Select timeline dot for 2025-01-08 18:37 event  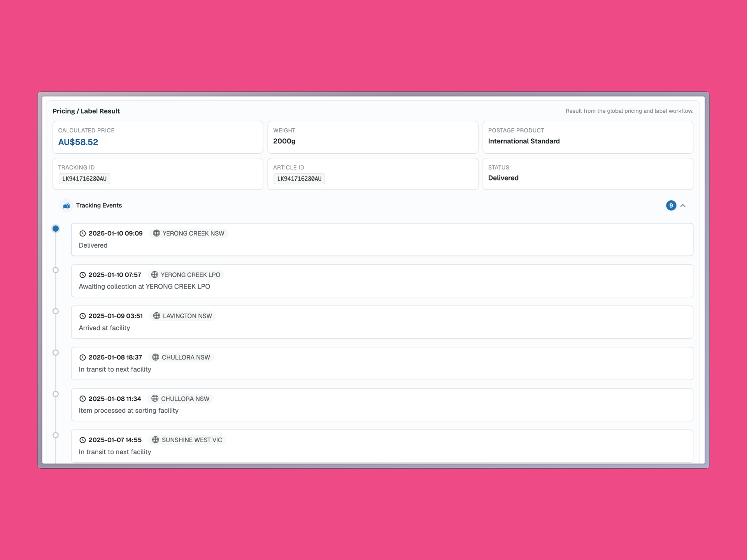[56, 353]
